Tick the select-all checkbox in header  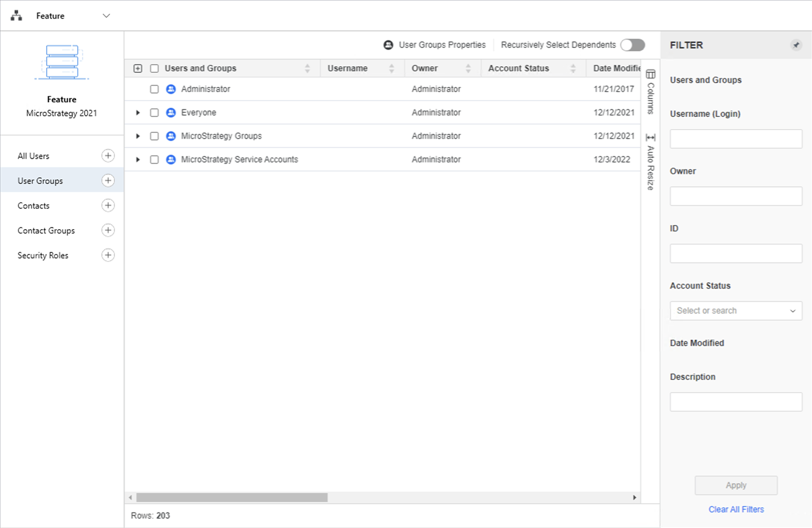tap(154, 69)
